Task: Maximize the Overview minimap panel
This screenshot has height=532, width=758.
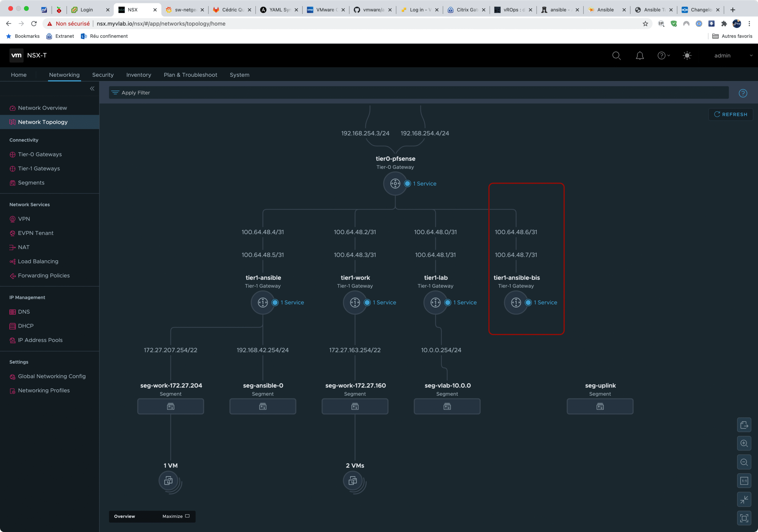Action: tap(176, 516)
